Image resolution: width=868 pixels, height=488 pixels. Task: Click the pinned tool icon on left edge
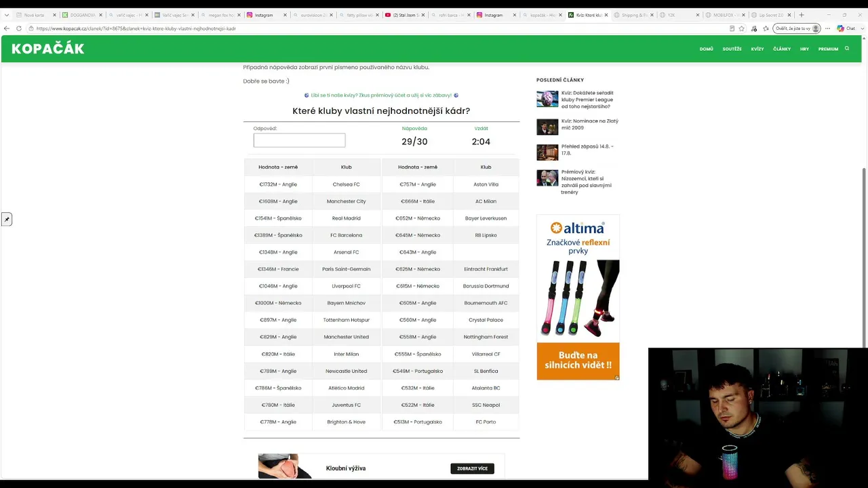pyautogui.click(x=7, y=219)
